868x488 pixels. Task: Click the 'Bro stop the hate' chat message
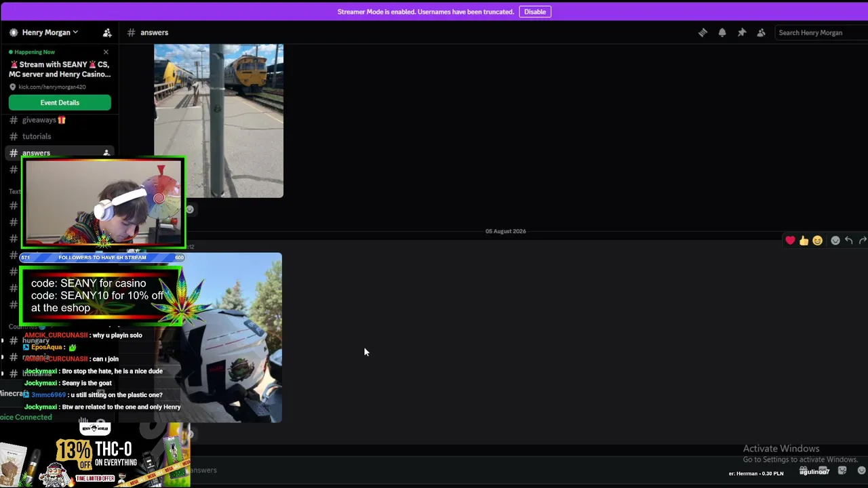tap(112, 371)
